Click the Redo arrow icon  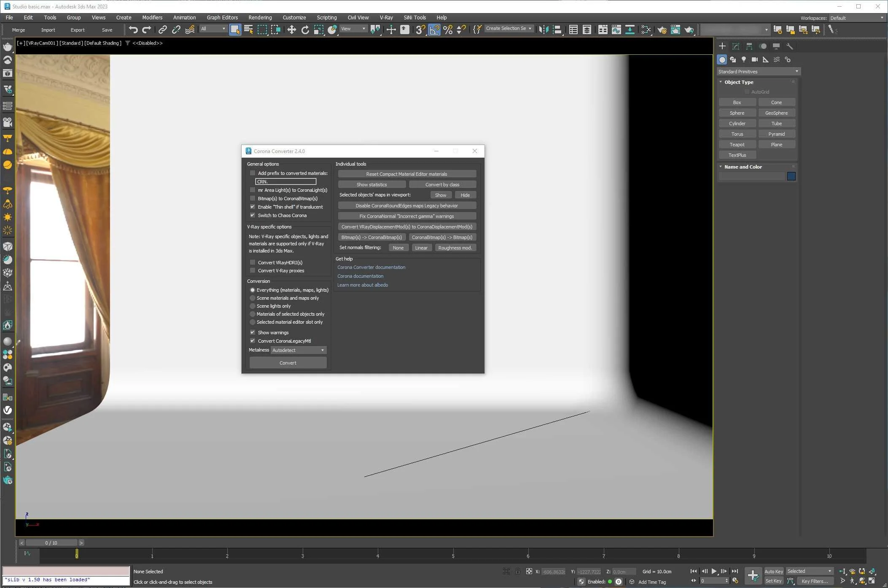pyautogui.click(x=146, y=30)
